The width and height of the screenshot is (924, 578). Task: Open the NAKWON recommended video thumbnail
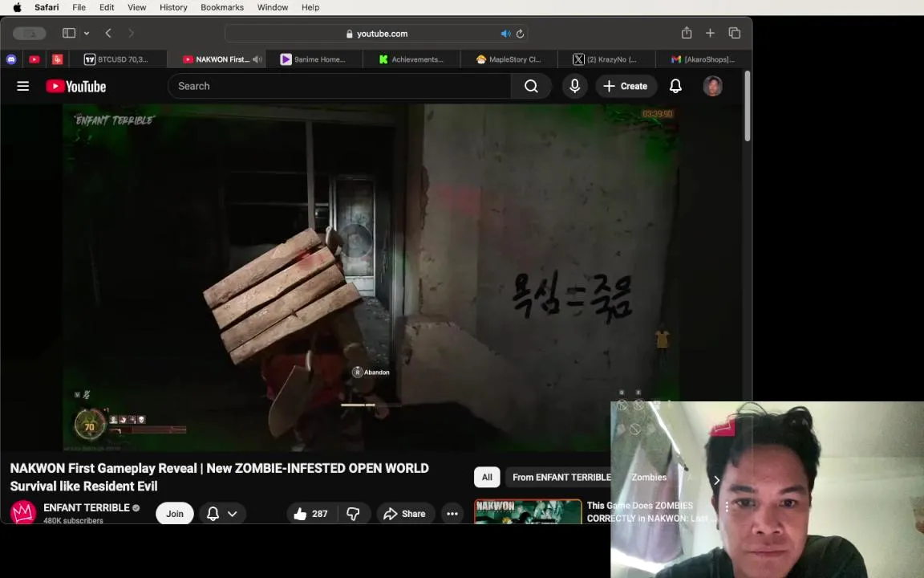point(528,511)
